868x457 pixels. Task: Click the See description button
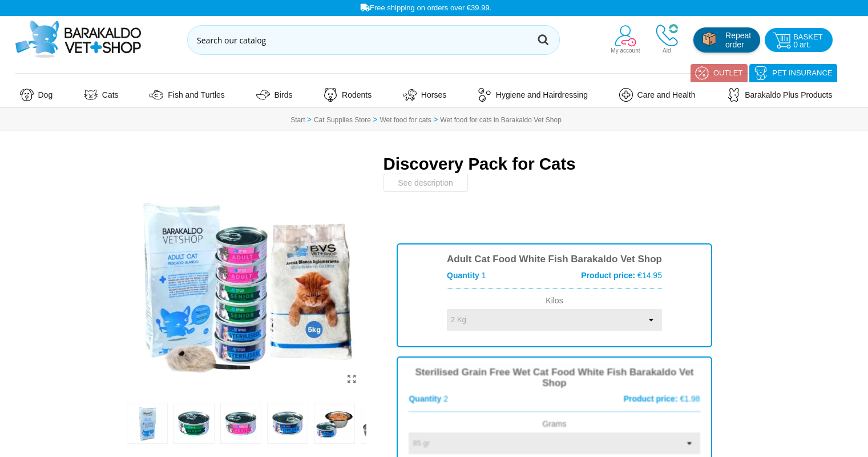[426, 183]
